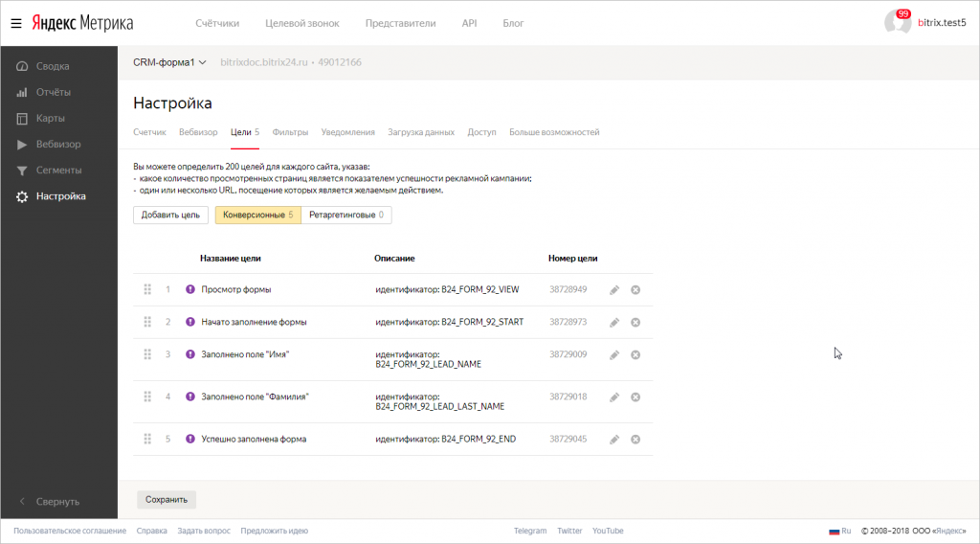The image size is (980, 544).
Task: Click goal number 38728949
Action: click(568, 289)
